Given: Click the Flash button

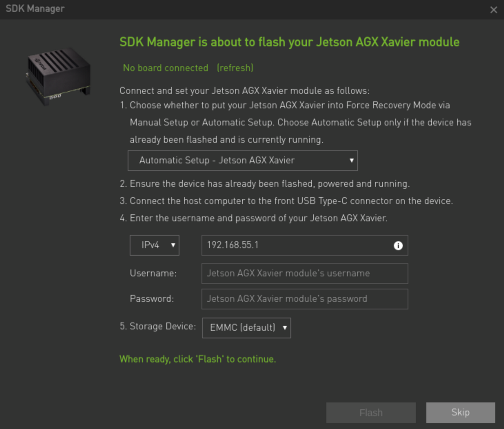Looking at the screenshot, I should [371, 412].
